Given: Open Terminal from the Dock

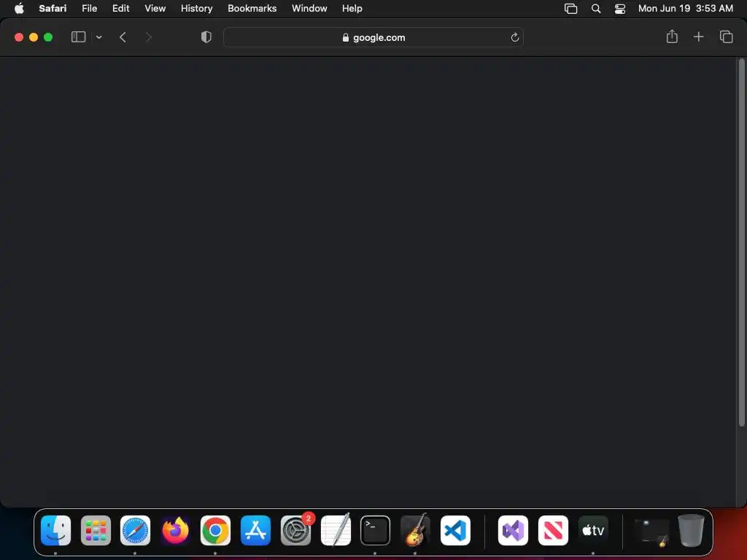Looking at the screenshot, I should pyautogui.click(x=376, y=530).
